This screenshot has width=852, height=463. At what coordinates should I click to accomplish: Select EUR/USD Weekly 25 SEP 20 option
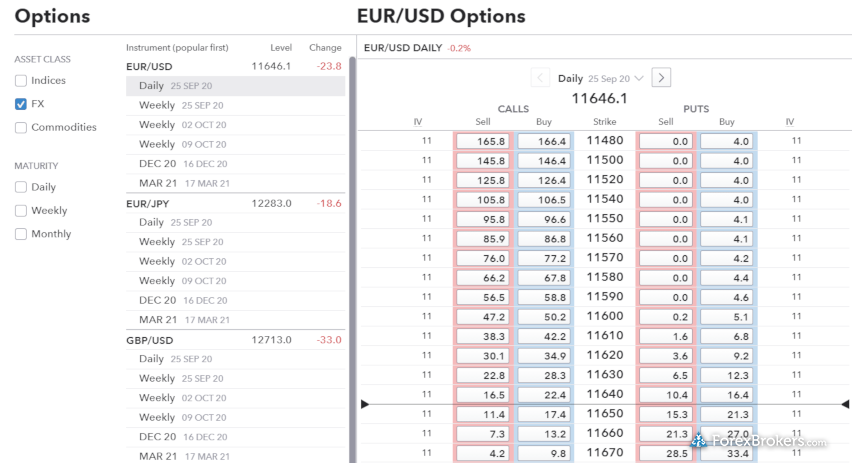[x=235, y=105]
